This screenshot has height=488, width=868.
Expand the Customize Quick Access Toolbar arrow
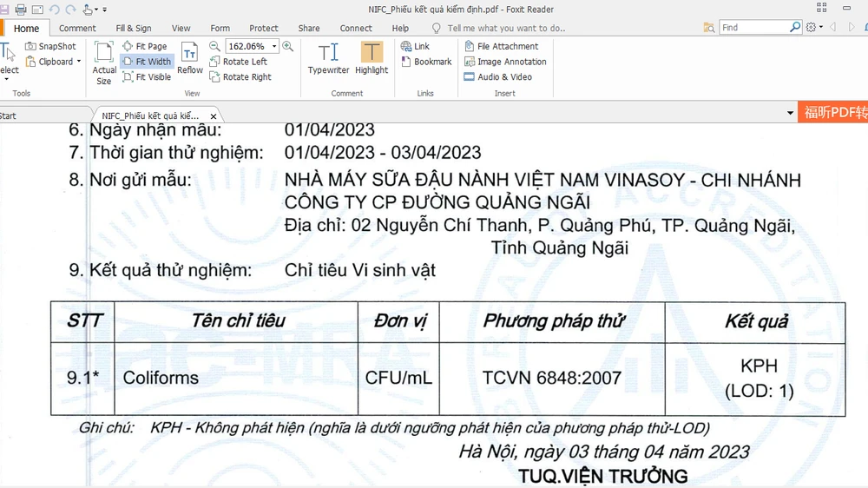[105, 10]
